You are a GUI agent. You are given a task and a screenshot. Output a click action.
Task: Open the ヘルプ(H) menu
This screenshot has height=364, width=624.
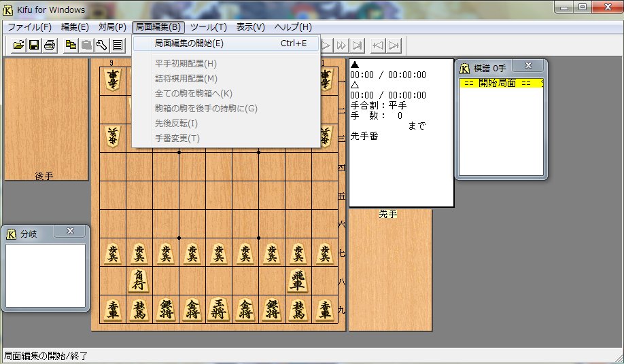[293, 27]
